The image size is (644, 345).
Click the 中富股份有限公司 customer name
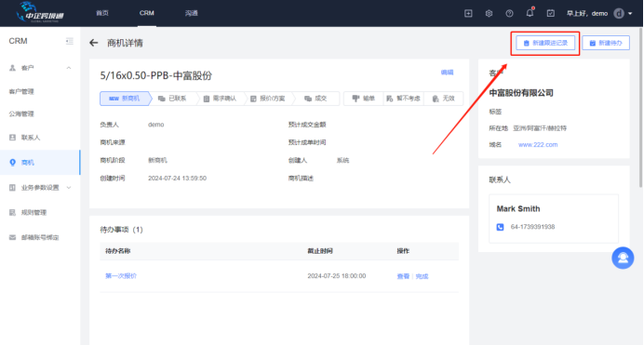click(521, 93)
